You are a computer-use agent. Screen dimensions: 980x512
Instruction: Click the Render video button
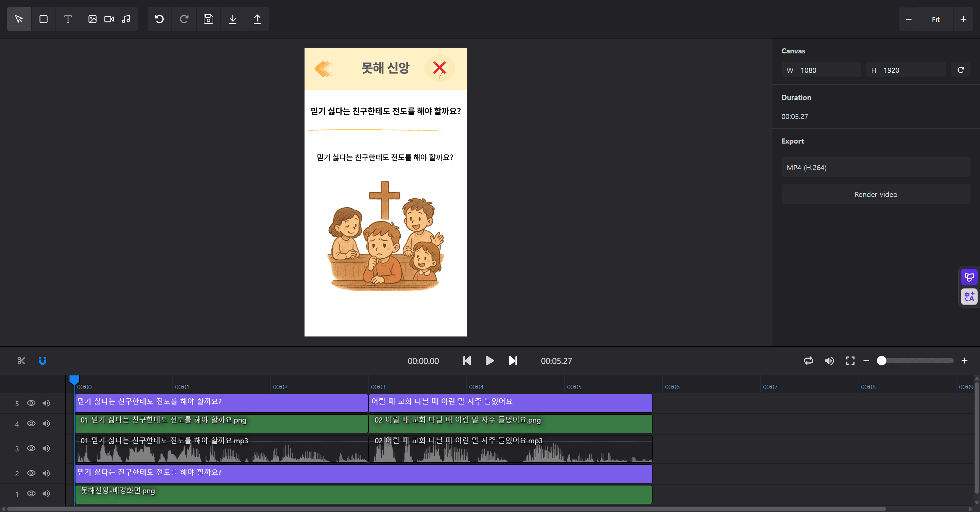[875, 194]
